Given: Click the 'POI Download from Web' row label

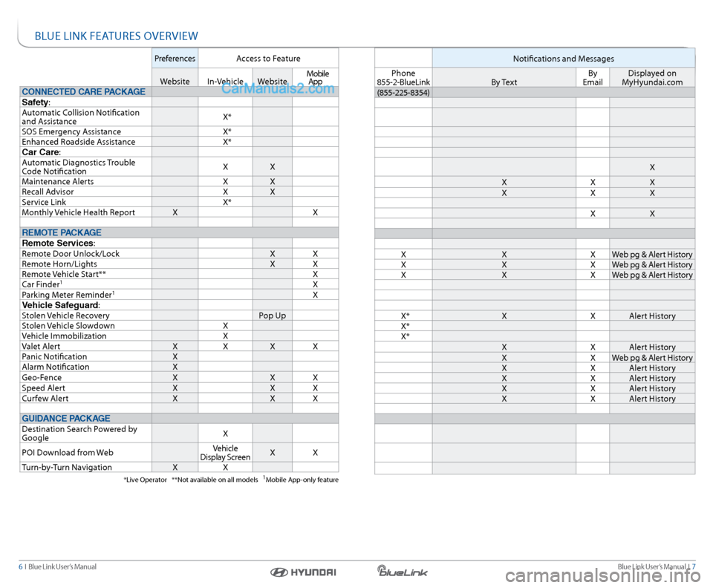Looking at the screenshot, I should tap(68, 453).
